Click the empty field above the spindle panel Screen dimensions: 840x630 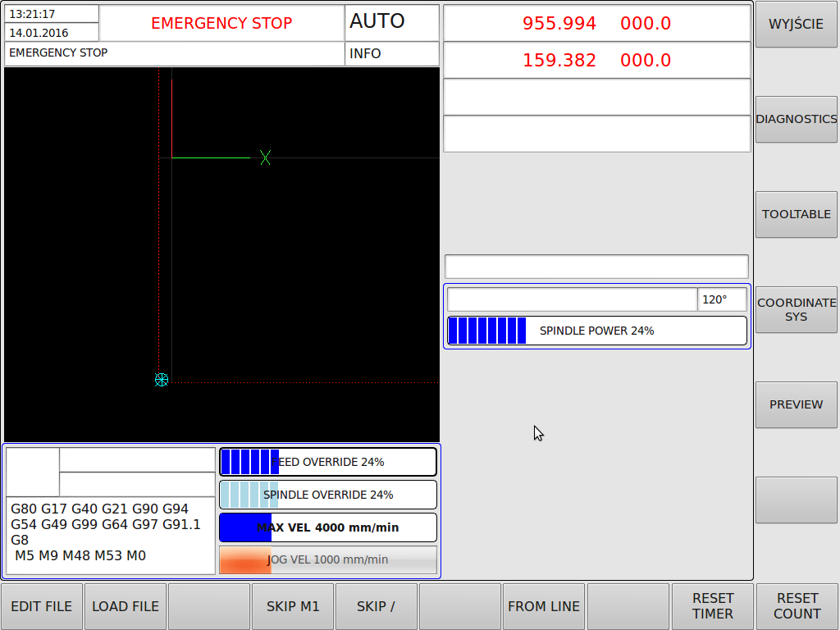pyautogui.click(x=597, y=267)
